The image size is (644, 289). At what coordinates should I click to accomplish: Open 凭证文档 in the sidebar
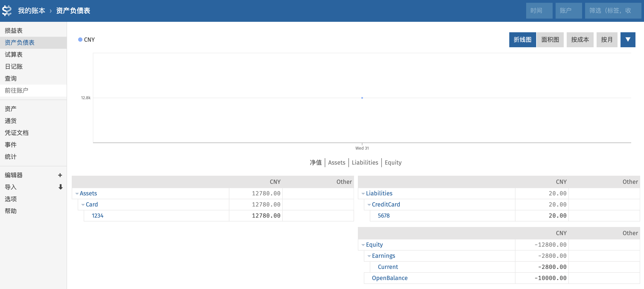pos(33,133)
